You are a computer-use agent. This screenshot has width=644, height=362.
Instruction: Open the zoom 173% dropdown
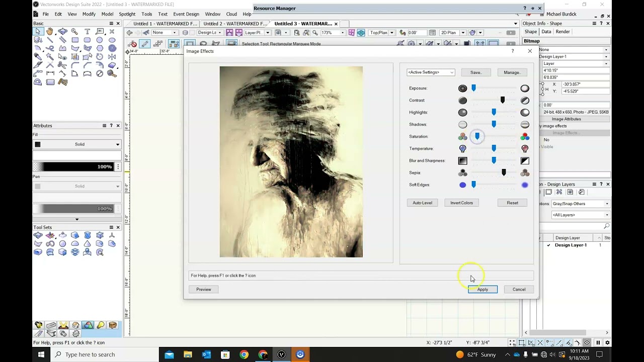point(343,33)
